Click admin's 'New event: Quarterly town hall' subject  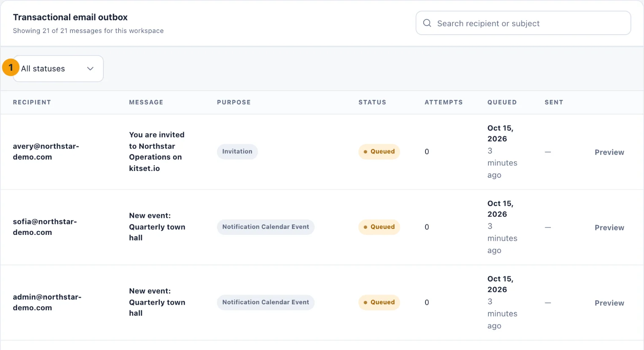pos(157,302)
